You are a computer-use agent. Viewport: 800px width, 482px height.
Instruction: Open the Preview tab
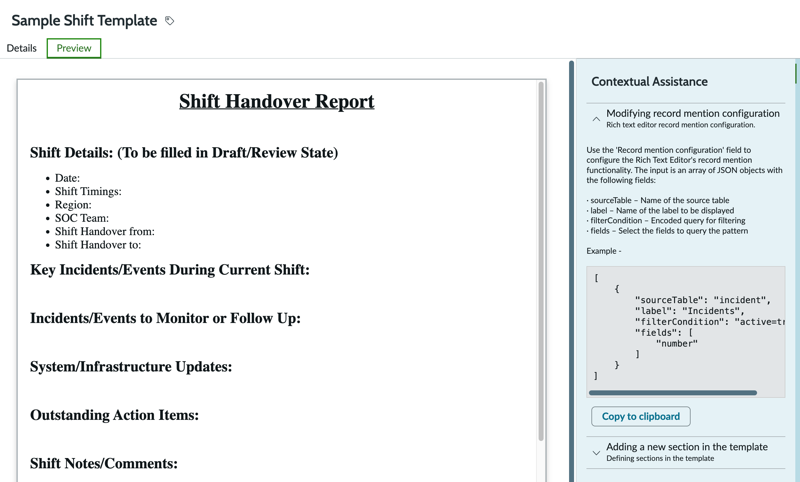[x=74, y=48]
